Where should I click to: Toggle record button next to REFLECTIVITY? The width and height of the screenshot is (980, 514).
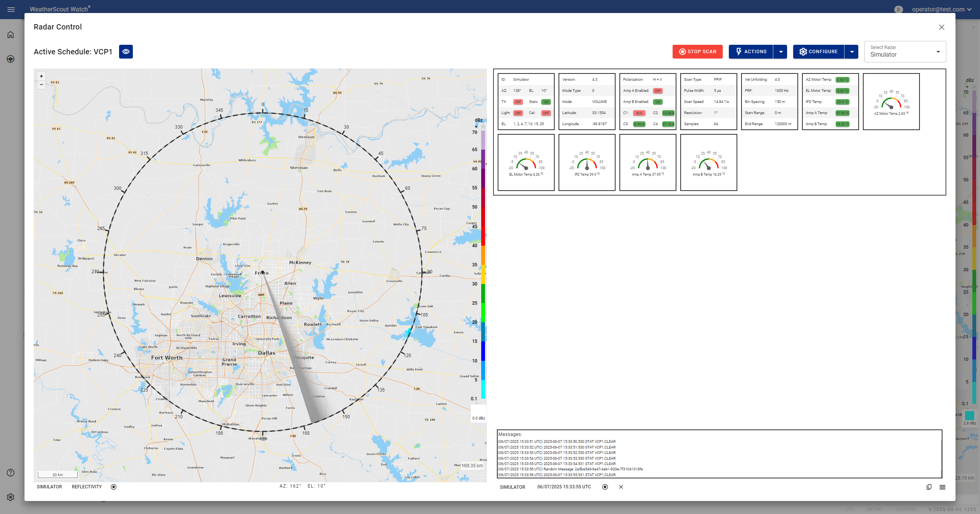pos(114,487)
